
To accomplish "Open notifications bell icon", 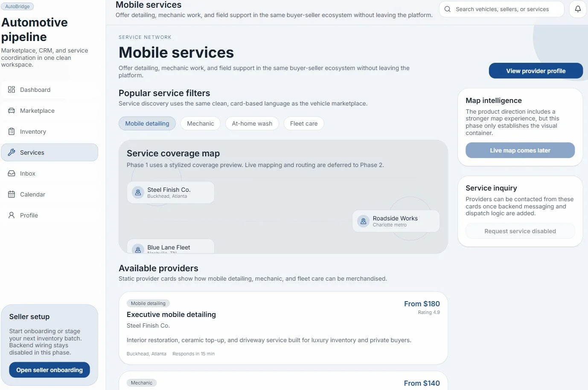I will (x=578, y=9).
